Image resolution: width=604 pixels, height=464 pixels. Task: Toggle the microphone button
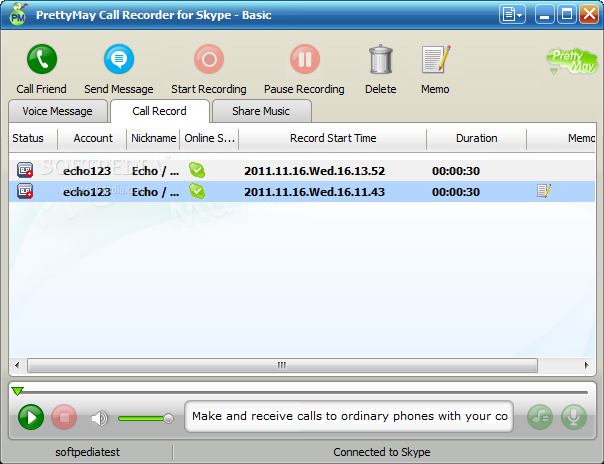tap(574, 417)
